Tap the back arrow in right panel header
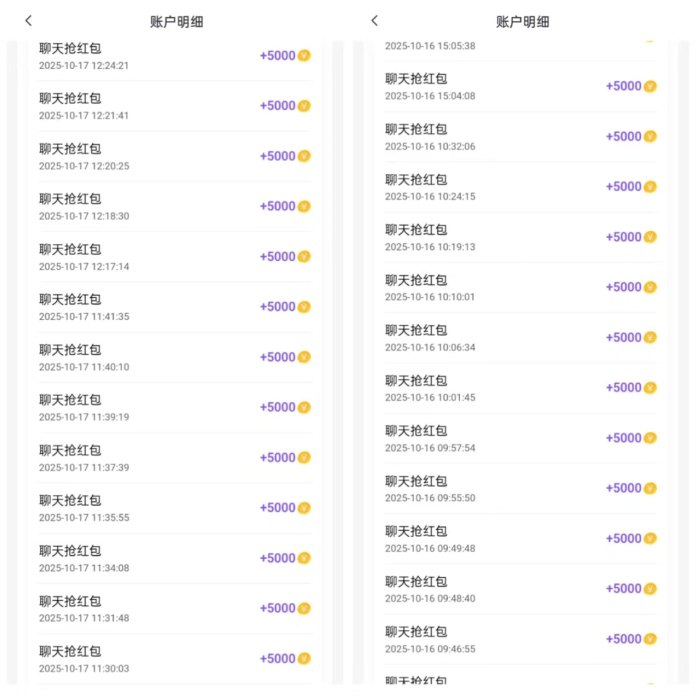 click(374, 20)
